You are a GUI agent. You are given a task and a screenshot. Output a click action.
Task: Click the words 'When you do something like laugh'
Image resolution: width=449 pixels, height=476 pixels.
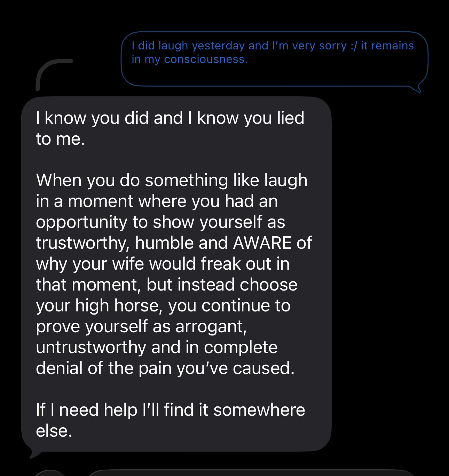[x=172, y=180]
